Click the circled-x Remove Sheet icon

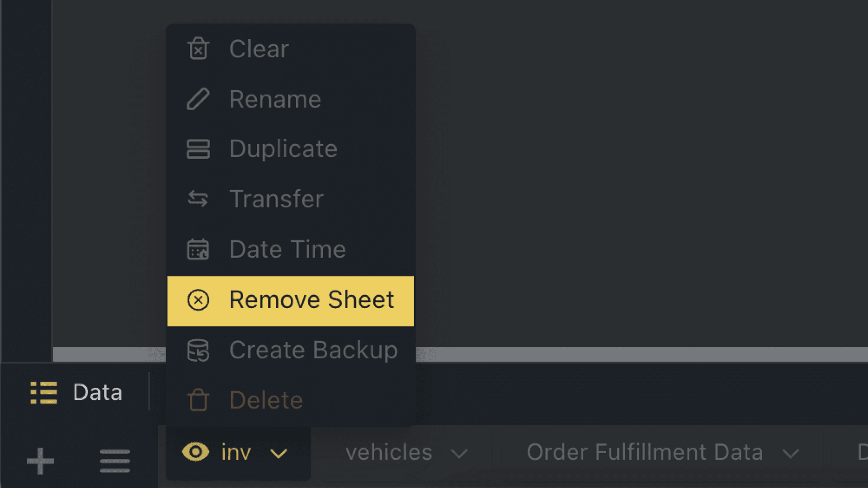coord(198,300)
